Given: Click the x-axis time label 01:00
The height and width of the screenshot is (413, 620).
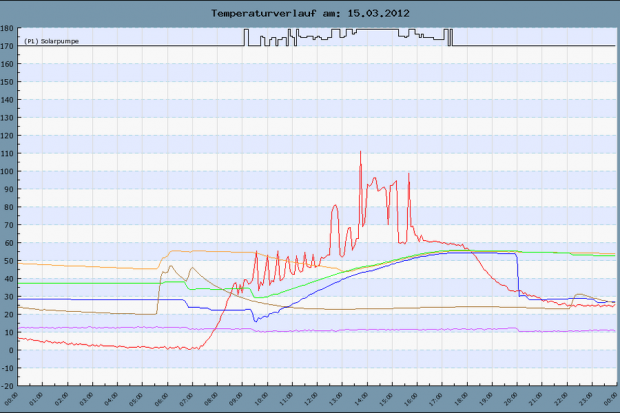Looking at the screenshot, I should [36, 399].
